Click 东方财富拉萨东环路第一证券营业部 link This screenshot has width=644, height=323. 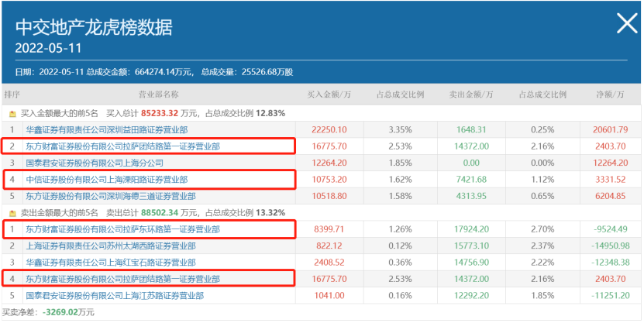[x=122, y=229]
